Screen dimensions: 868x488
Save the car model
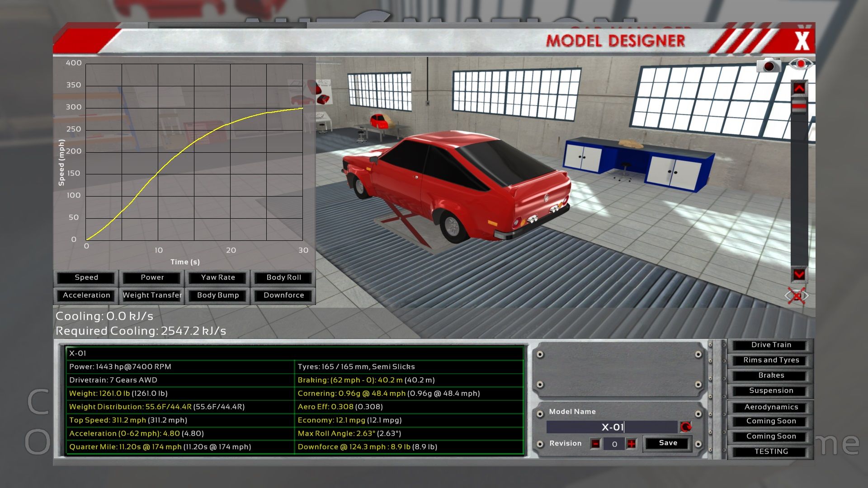click(668, 443)
